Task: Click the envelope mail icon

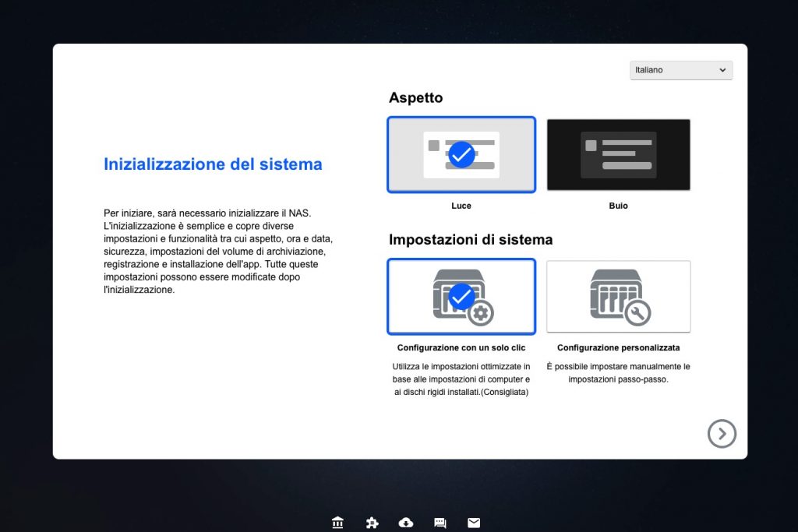Action: pos(474,523)
